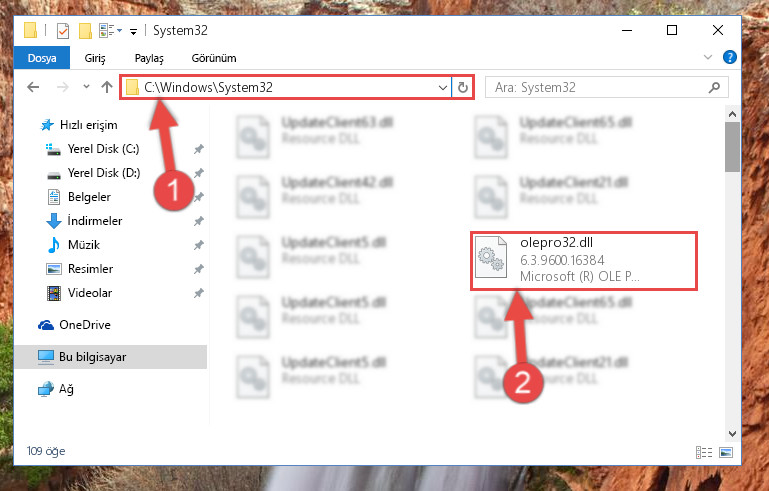769x491 pixels.
Task: Expand the address bar history dropdown
Action: click(442, 87)
